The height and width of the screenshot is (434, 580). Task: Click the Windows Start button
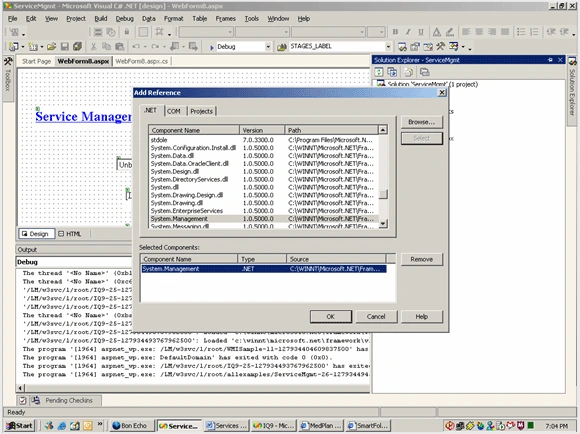coord(20,426)
